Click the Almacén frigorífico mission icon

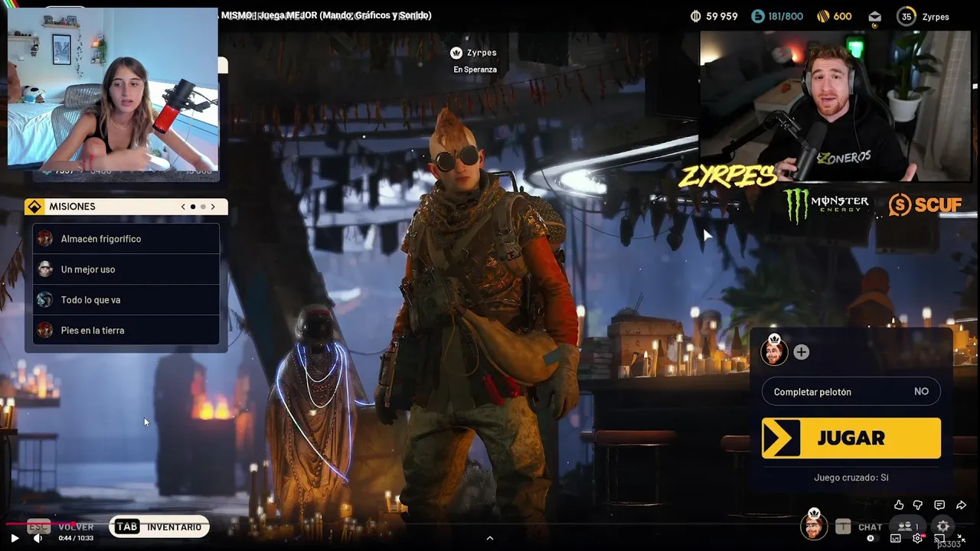click(x=45, y=239)
